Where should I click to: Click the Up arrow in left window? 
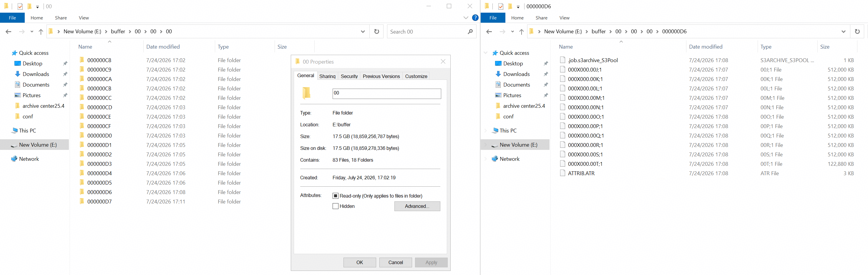(41, 32)
